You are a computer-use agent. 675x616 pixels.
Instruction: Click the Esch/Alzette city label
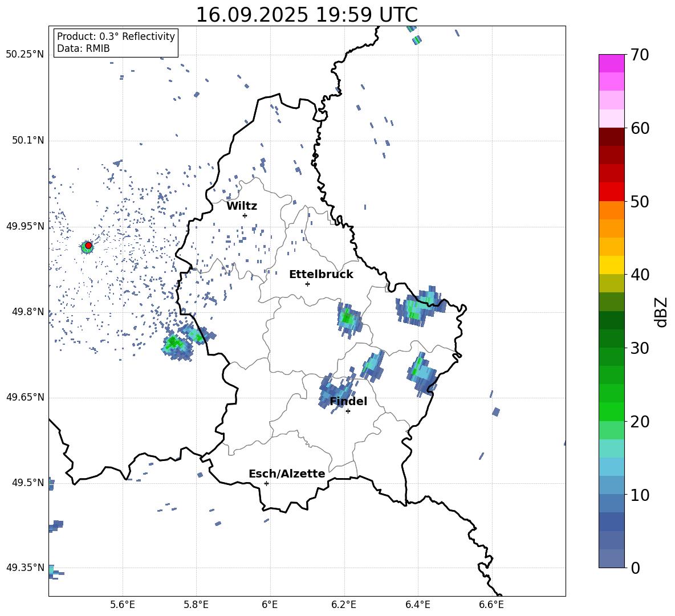[287, 474]
